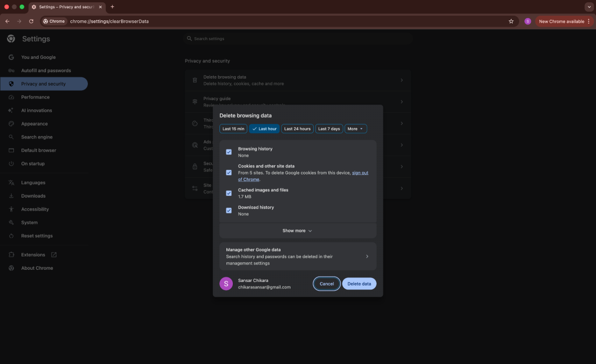The image size is (596, 364).
Task: Open Extensions in the settings sidebar
Action: (x=33, y=255)
